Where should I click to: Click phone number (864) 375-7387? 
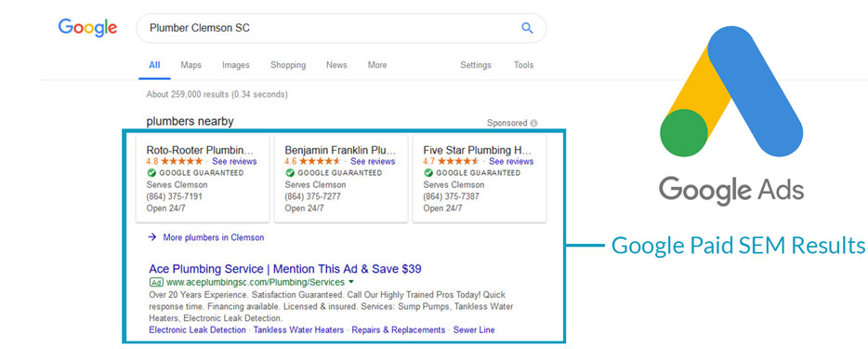pyautogui.click(x=451, y=196)
